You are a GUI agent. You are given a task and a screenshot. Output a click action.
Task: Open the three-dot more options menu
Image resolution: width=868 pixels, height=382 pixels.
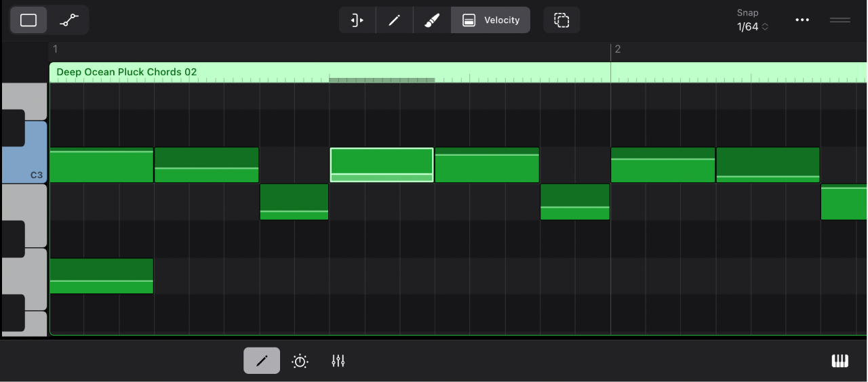(802, 20)
